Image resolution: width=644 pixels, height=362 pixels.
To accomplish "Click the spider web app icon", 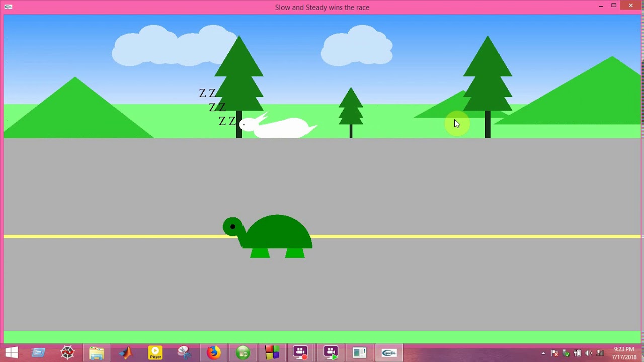I will [67, 353].
